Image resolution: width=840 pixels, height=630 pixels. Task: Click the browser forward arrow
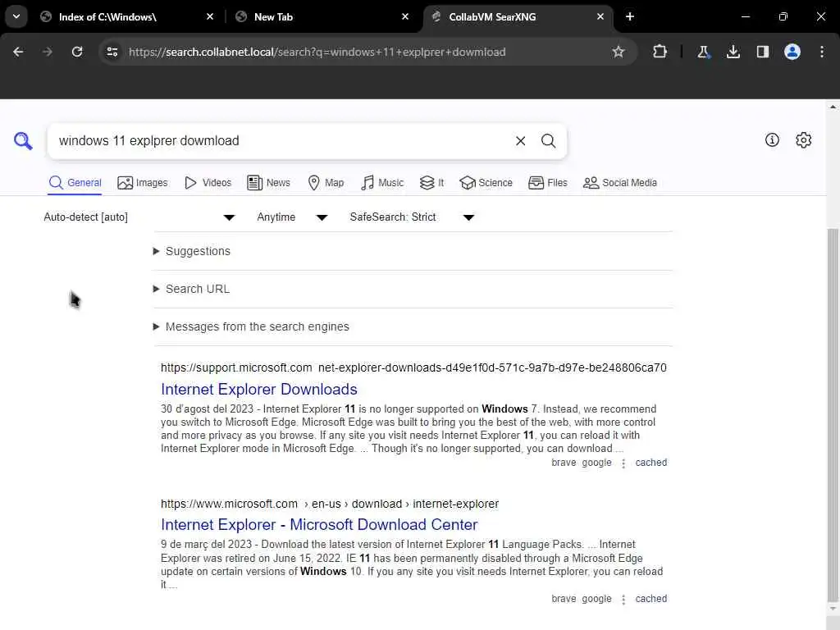[x=47, y=52]
